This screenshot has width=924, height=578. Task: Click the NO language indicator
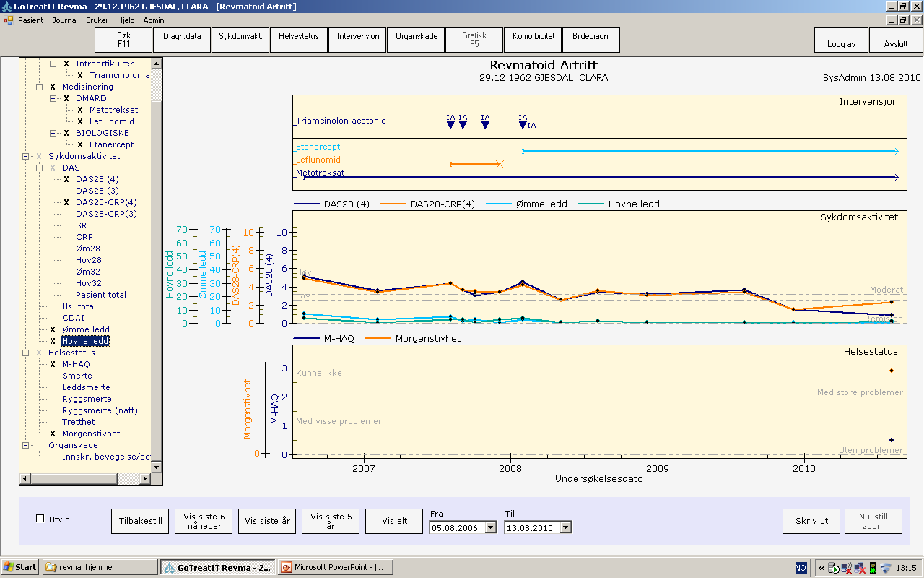pos(801,567)
